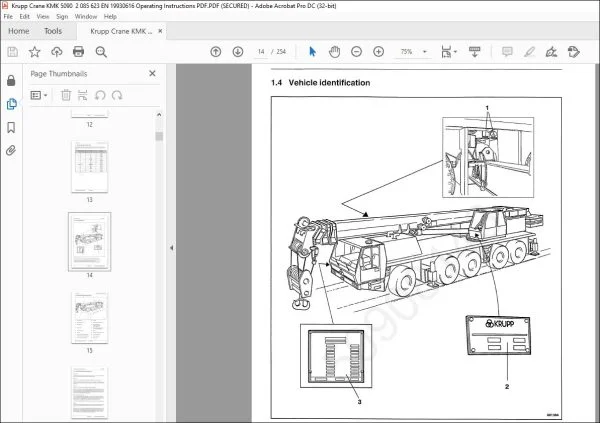Collapse the navigation pane with the side arrow
The image size is (600, 423).
[171, 248]
